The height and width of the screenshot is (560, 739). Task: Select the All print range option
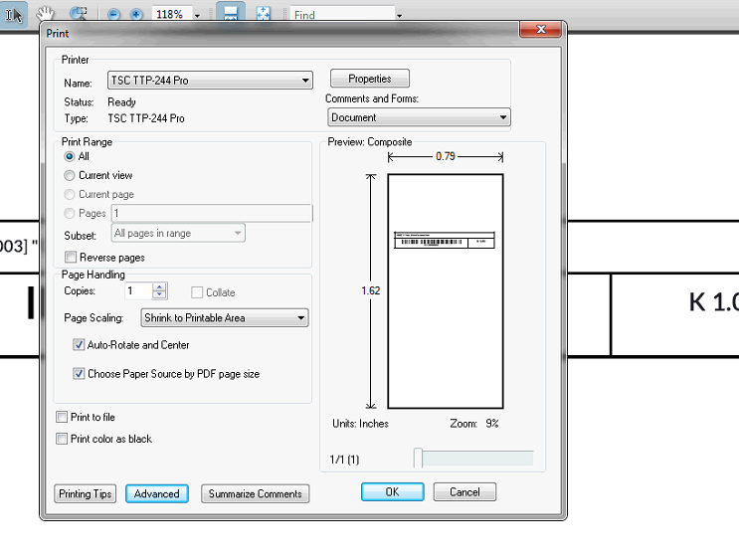point(70,156)
